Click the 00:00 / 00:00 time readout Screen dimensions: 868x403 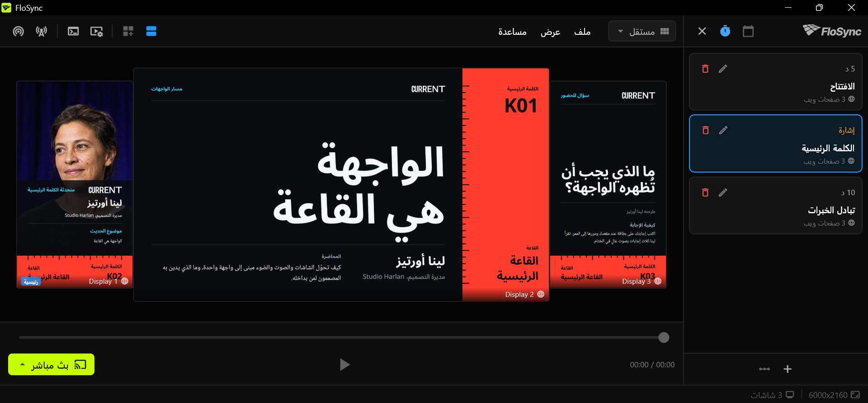[x=652, y=365]
